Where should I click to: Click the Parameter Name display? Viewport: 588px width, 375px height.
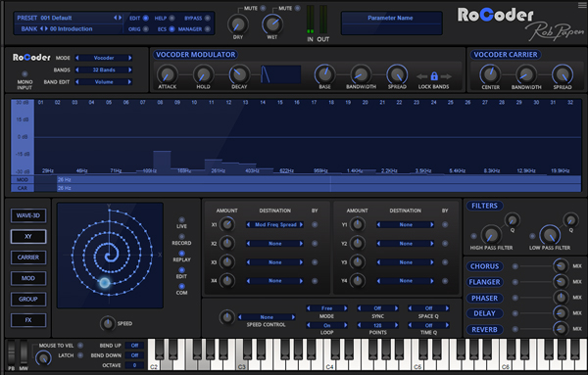[391, 23]
